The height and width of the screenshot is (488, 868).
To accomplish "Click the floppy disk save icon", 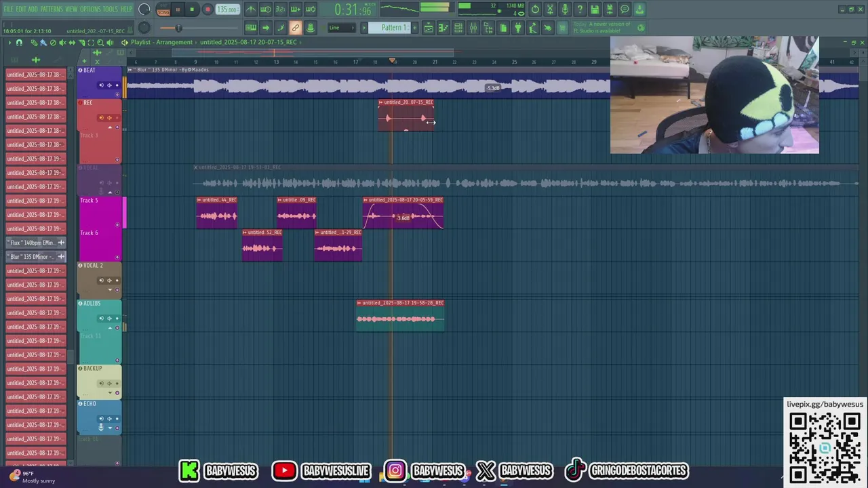I will 595,9.
